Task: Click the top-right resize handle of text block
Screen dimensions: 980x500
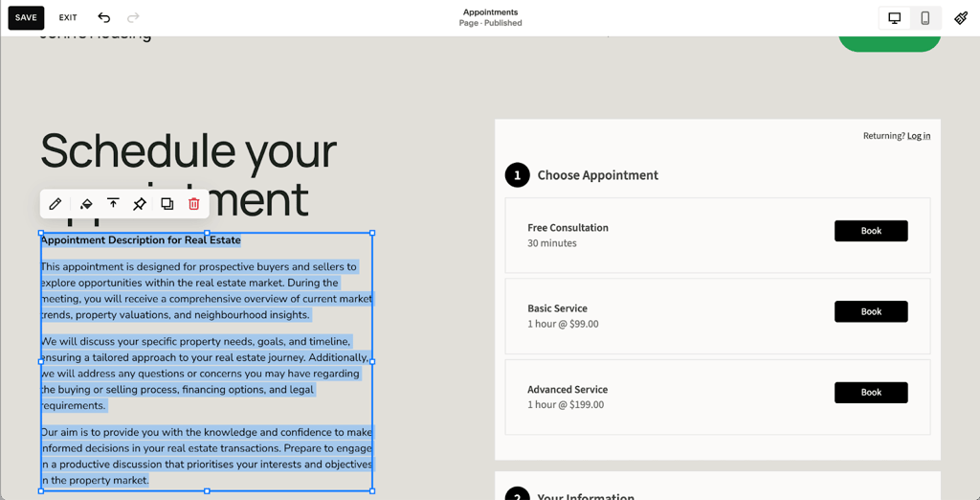Action: click(372, 233)
